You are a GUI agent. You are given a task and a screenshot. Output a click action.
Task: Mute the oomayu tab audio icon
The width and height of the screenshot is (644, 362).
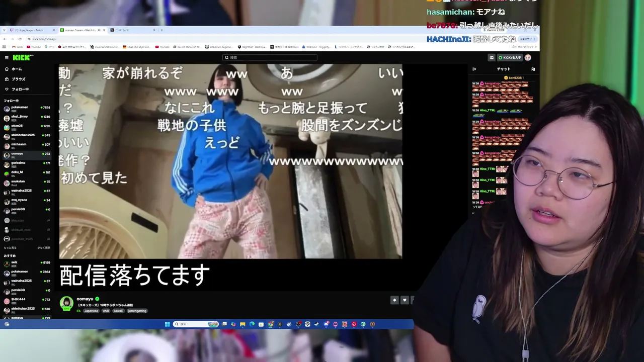pos(99,30)
